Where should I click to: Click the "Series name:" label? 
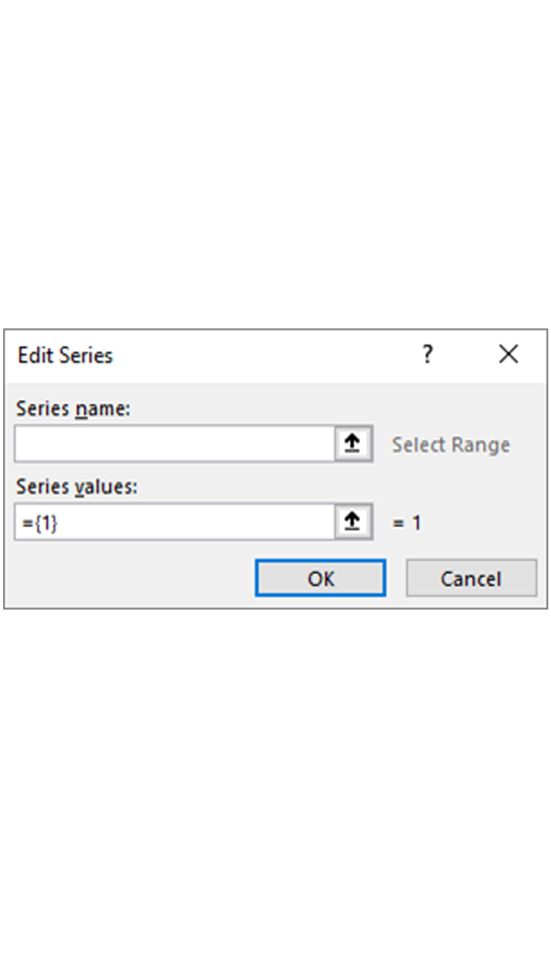tap(73, 409)
